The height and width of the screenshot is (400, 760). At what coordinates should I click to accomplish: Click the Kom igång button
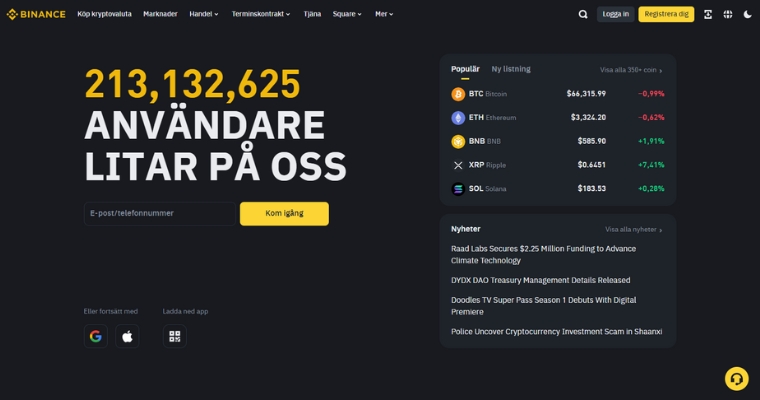(x=284, y=213)
